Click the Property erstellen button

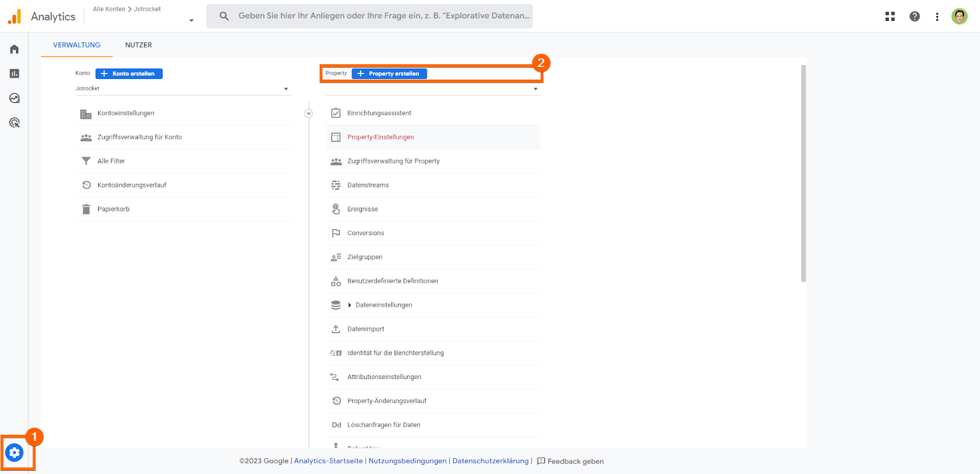(x=389, y=73)
